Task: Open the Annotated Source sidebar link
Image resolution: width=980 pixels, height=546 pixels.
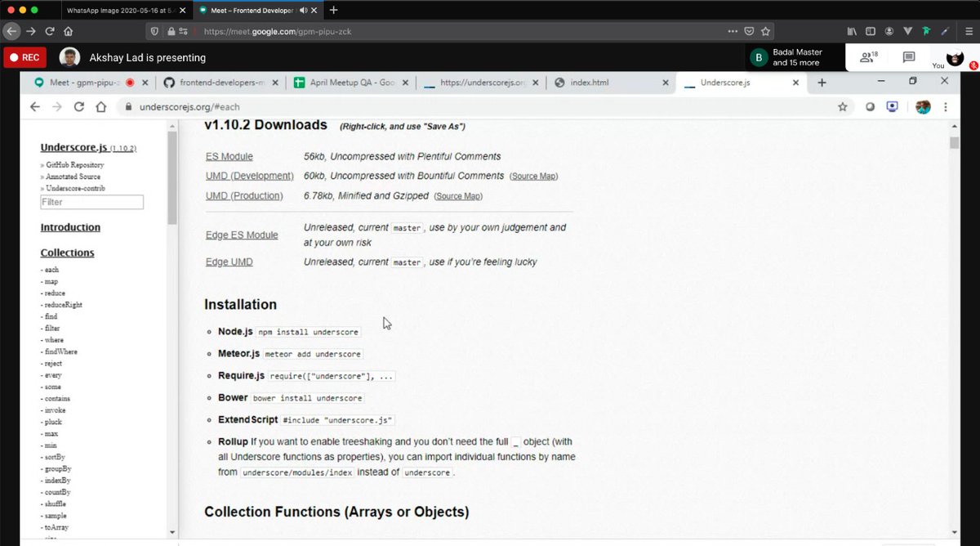Action: pos(73,177)
